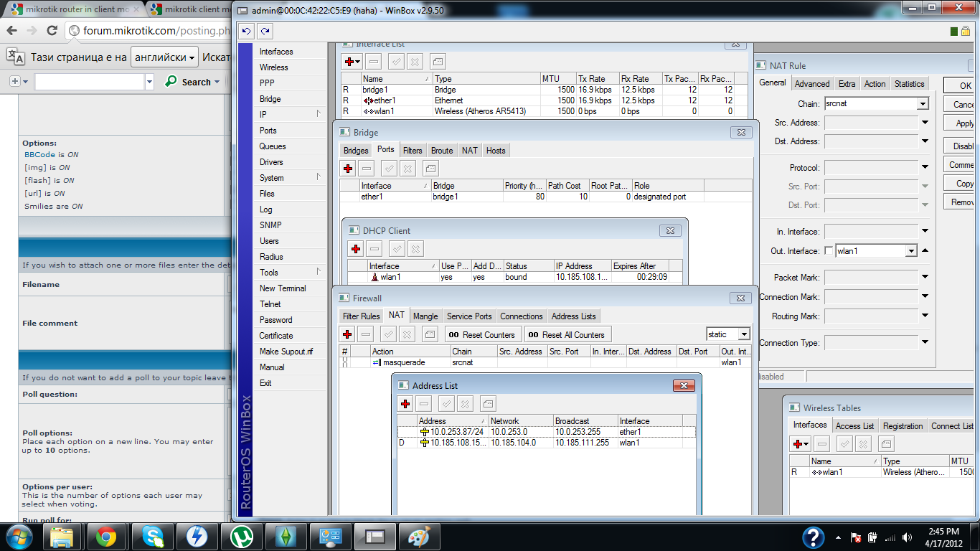Click the disable X icon in Bridge window

tap(407, 169)
